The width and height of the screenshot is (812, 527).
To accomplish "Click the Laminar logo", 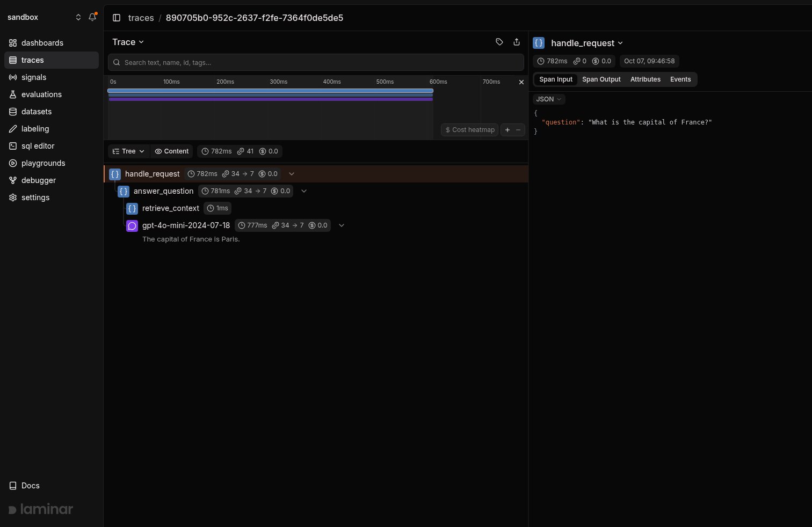I will [x=41, y=509].
